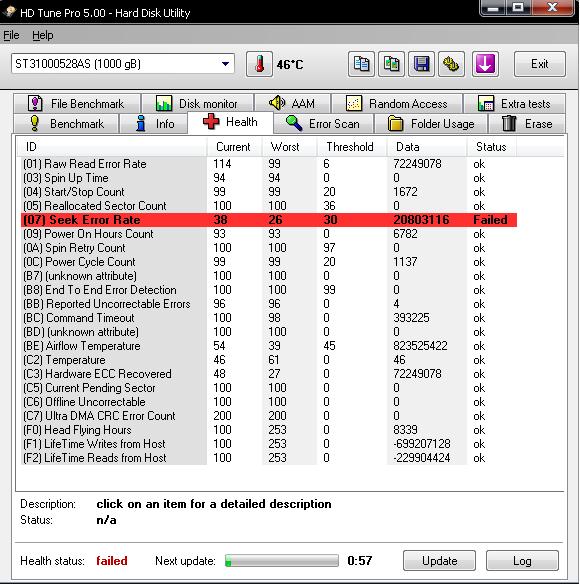Select the (F1) LifeTime Writes from Host row
Viewport: 580px width, 584px height.
[269, 444]
